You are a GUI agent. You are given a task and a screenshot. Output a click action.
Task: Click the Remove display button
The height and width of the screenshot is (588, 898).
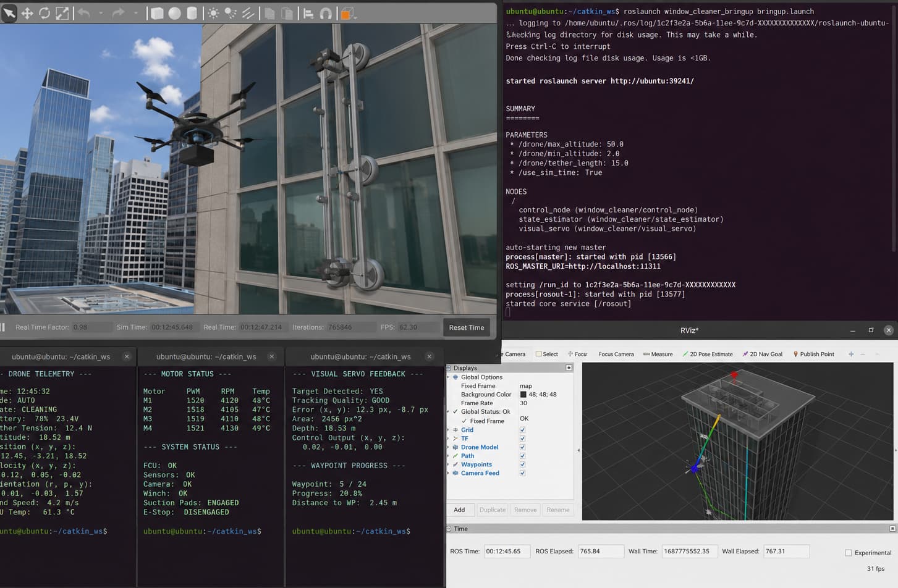[x=525, y=510]
